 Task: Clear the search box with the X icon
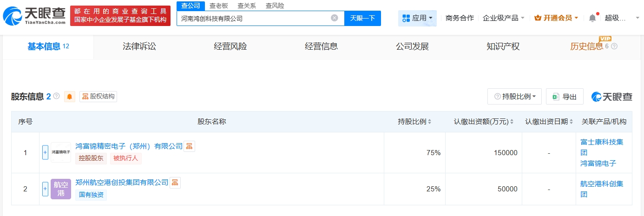coord(334,18)
